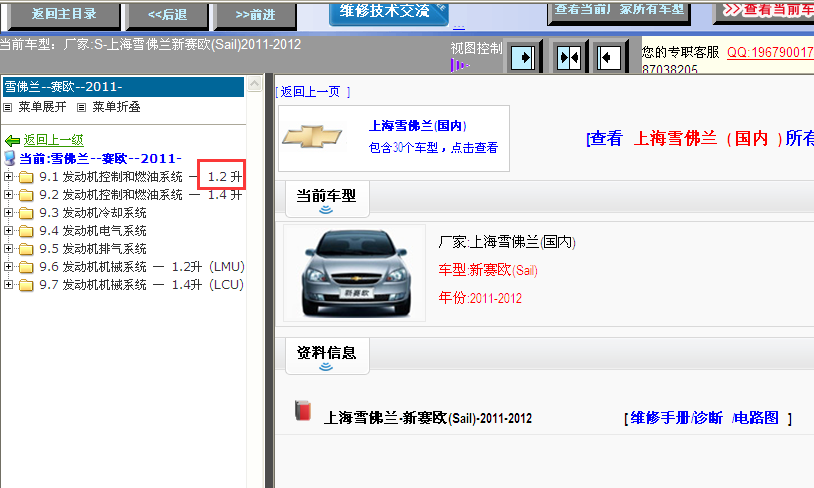This screenshot has width=814, height=488.
Task: Go forward with the >>前进 button
Action: pos(255,15)
